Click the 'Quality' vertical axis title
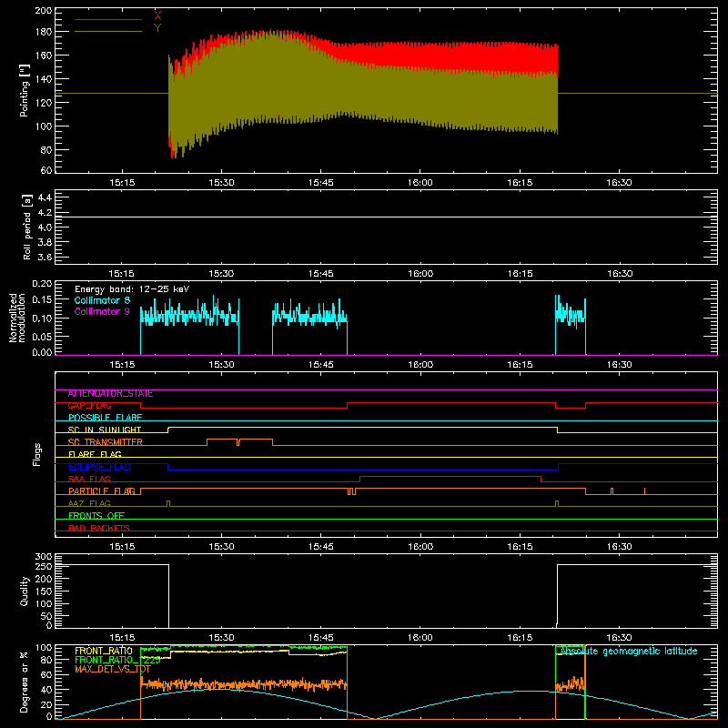Viewport: 728px width, 728px height. pyautogui.click(x=25, y=591)
